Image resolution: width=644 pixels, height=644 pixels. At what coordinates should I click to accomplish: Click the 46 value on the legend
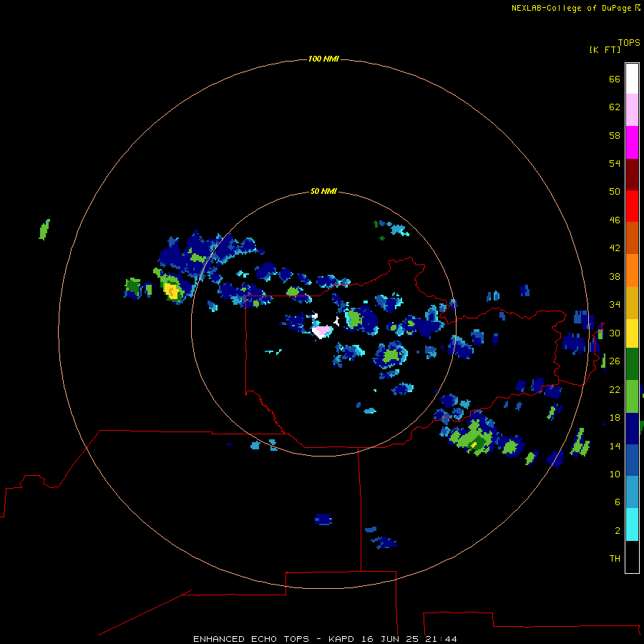tap(615, 220)
